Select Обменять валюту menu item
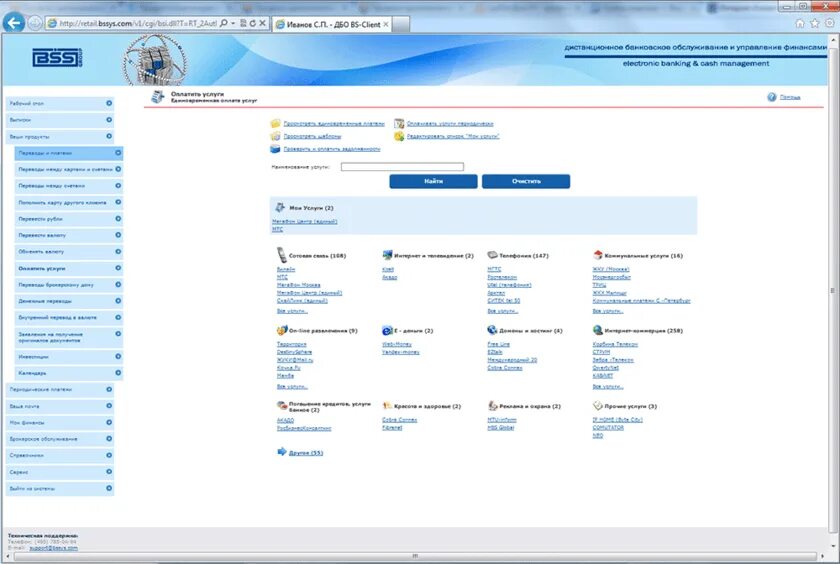The image size is (840, 564). [69, 252]
